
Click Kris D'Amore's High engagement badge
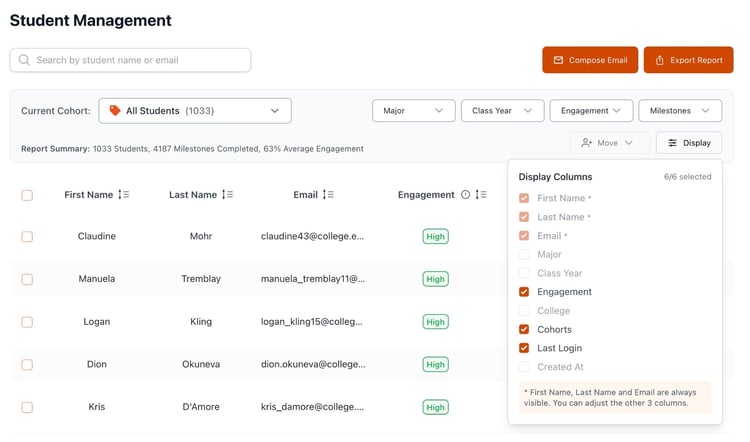coord(435,407)
